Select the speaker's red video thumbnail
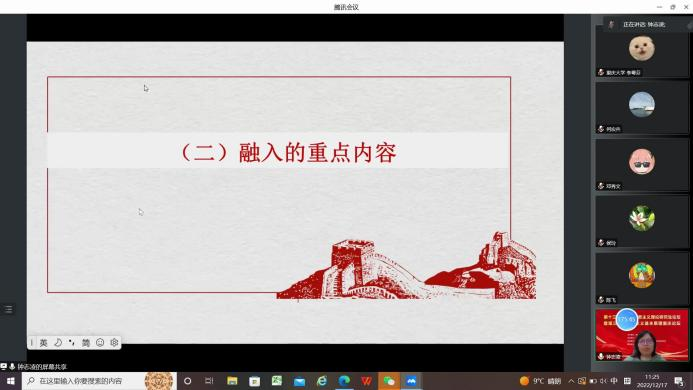 click(x=642, y=335)
